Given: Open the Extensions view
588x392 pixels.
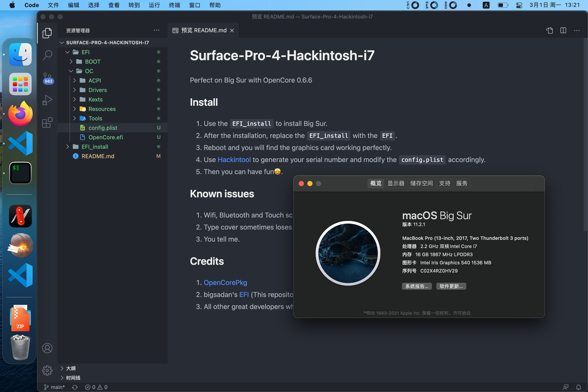Looking at the screenshot, I should [x=47, y=122].
